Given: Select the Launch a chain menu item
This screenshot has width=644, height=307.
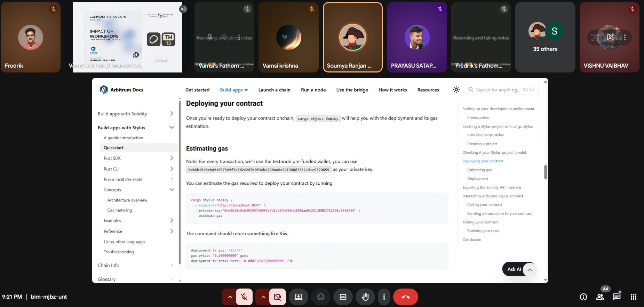Looking at the screenshot, I should point(274,90).
